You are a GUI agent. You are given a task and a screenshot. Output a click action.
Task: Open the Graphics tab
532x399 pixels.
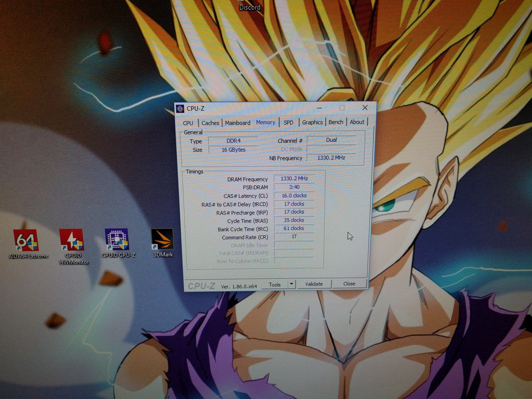tap(313, 122)
